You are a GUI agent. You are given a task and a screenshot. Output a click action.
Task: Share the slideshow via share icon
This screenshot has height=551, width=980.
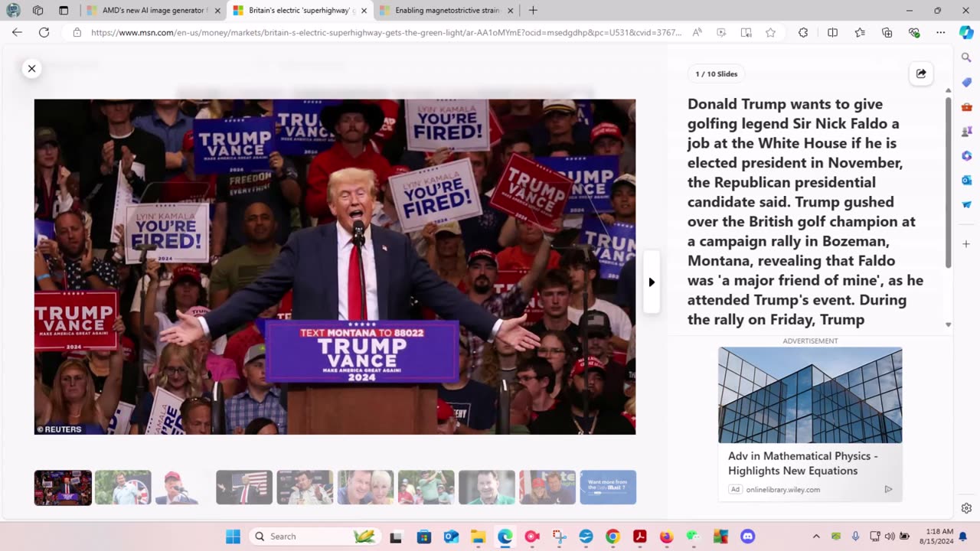921,73
